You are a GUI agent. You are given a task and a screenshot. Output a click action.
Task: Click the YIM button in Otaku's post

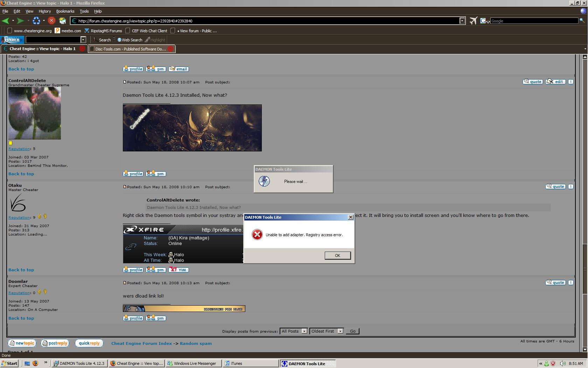click(x=179, y=270)
